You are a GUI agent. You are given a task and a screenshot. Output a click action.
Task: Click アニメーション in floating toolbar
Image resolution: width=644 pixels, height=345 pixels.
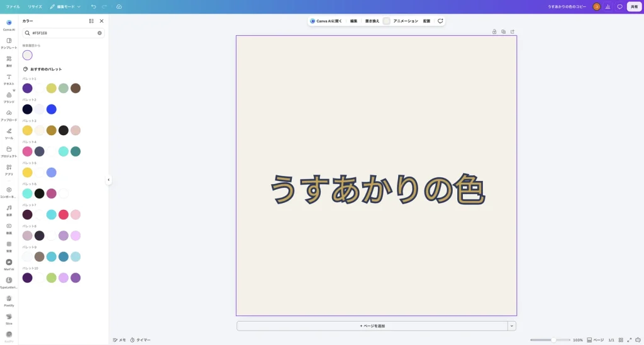click(x=406, y=21)
